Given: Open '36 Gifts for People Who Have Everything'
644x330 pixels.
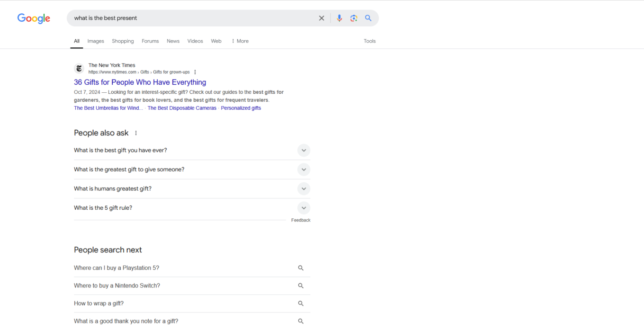Looking at the screenshot, I should click(140, 82).
